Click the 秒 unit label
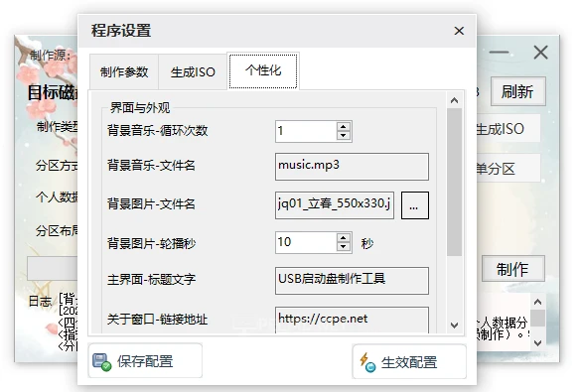Image resolution: width=579 pixels, height=392 pixels. (x=367, y=243)
